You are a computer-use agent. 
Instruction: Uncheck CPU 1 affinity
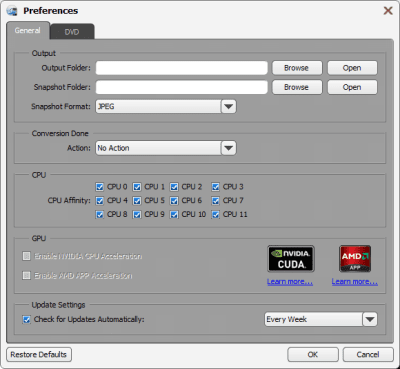pyautogui.click(x=137, y=187)
